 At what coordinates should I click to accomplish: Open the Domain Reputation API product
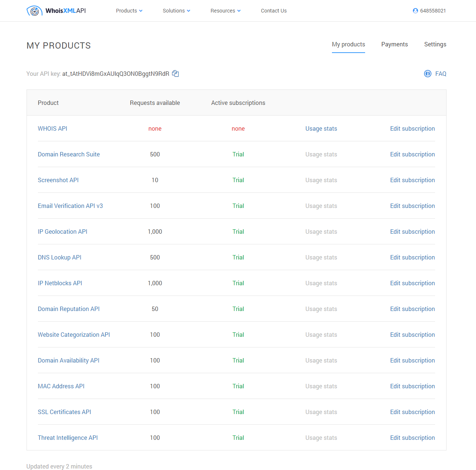coord(69,309)
